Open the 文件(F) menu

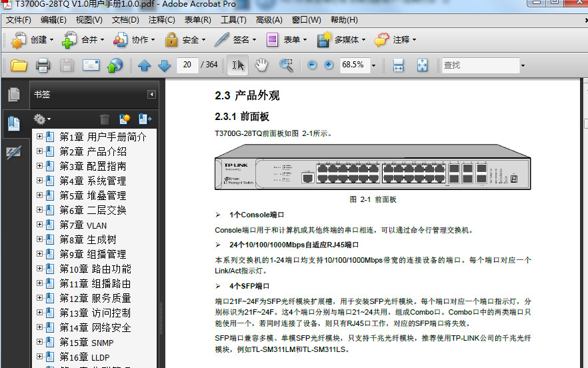19,20
